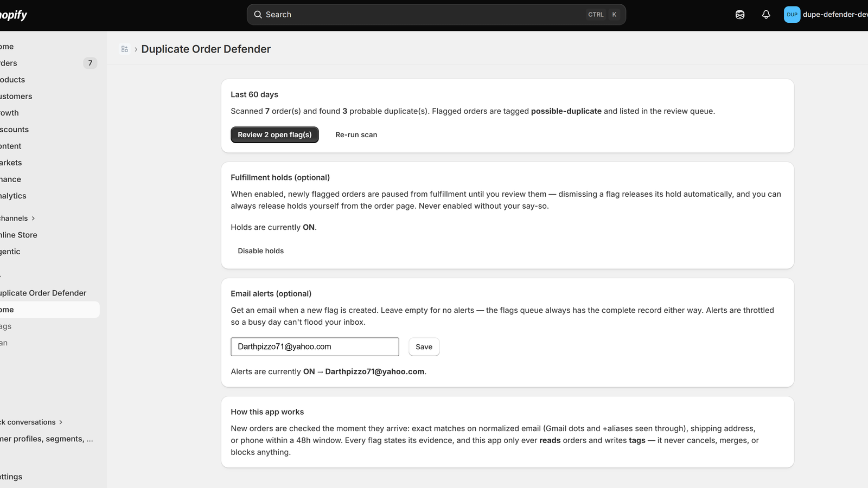Go to Products in sidebar
Viewport: 868px width, 488px height.
tap(49, 80)
